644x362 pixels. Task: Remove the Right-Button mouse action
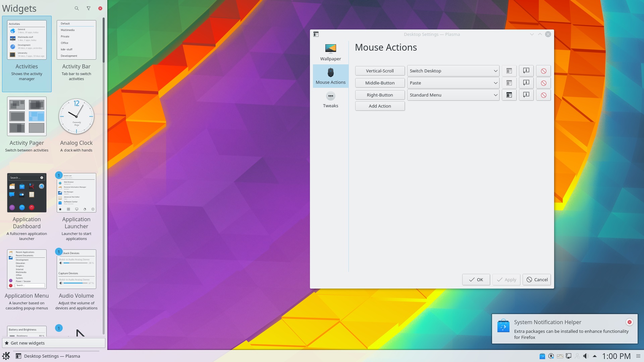(543, 95)
